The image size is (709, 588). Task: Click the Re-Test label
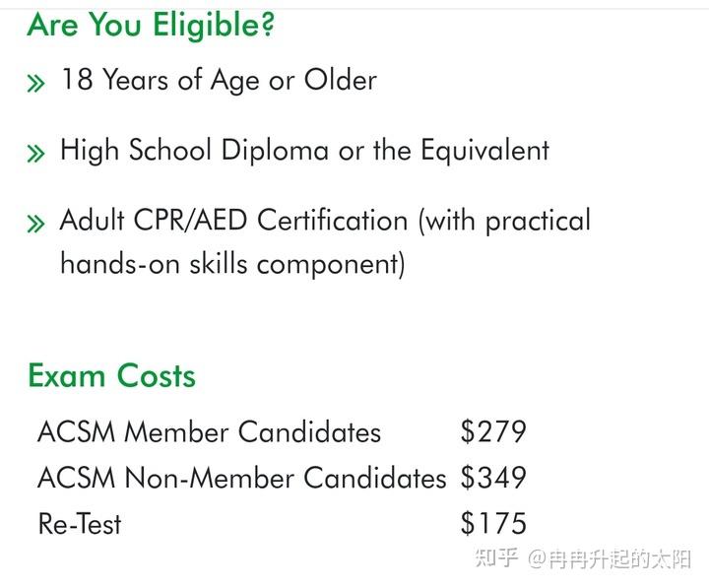tap(80, 524)
